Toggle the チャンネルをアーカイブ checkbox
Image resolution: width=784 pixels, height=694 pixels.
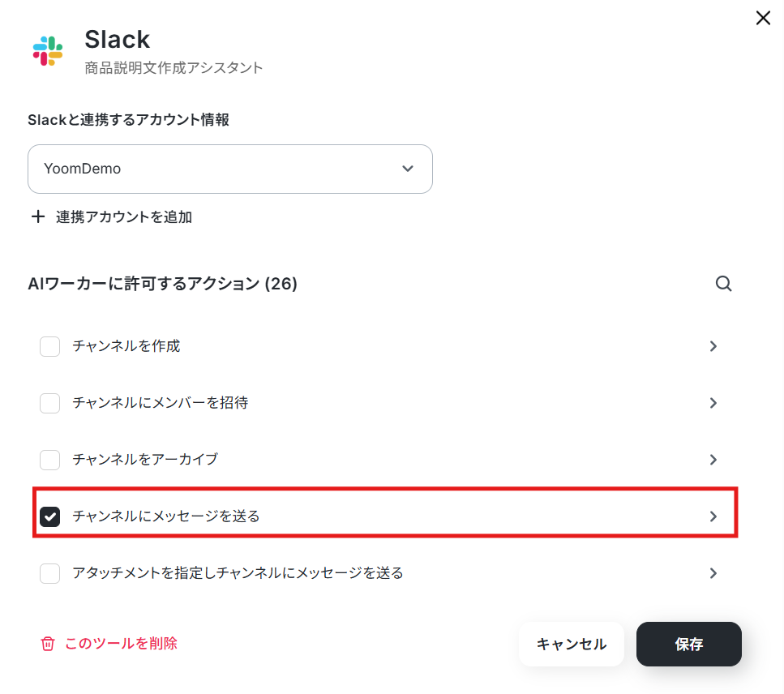[50, 460]
